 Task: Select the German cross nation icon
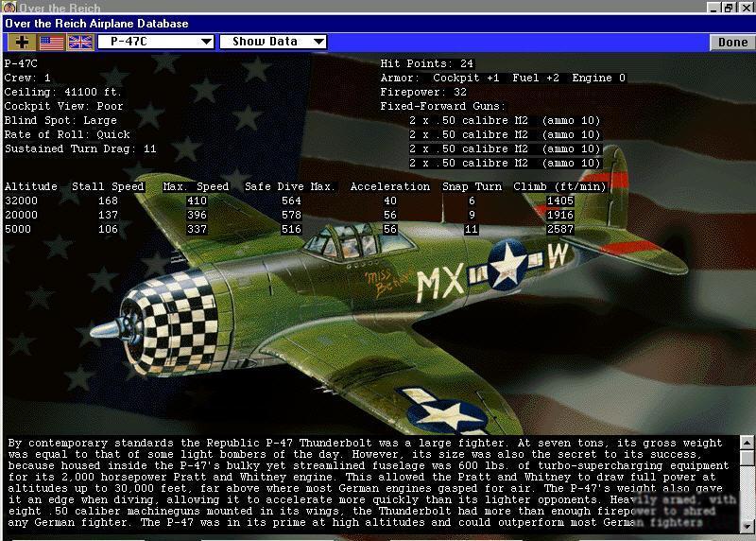coord(21,43)
